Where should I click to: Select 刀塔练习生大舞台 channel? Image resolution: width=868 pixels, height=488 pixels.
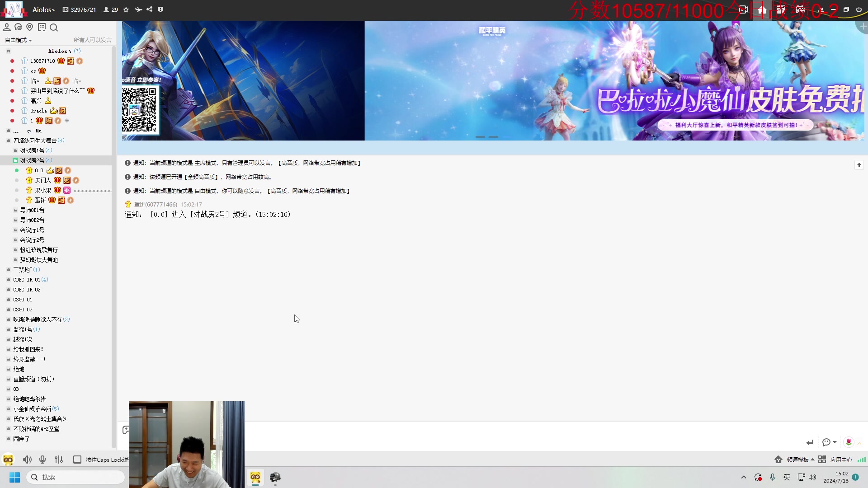(x=35, y=141)
